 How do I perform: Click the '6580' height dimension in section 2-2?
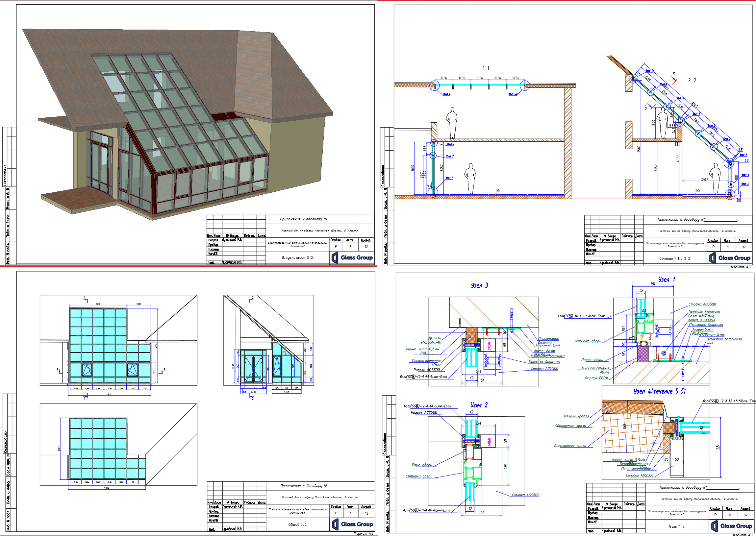639,149
